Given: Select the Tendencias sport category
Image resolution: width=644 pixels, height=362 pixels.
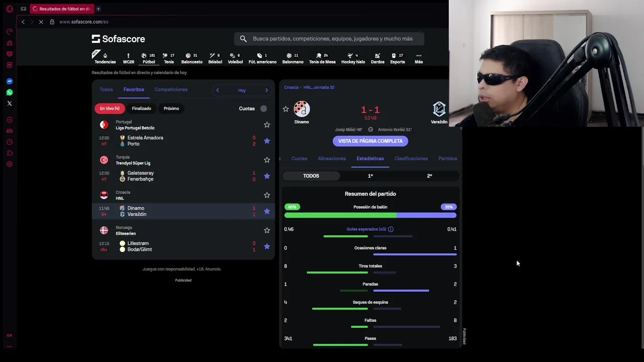Looking at the screenshot, I should click(x=105, y=58).
